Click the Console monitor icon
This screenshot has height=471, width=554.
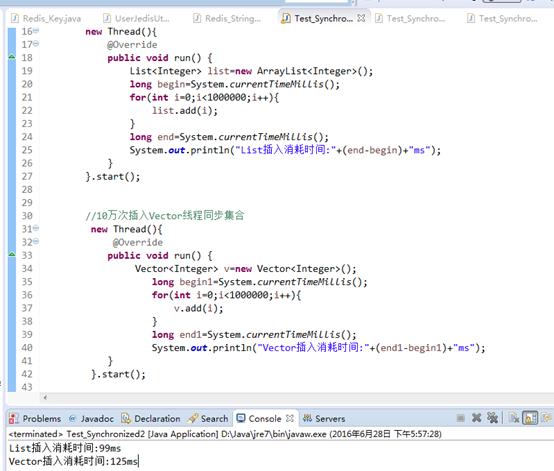[x=241, y=418]
